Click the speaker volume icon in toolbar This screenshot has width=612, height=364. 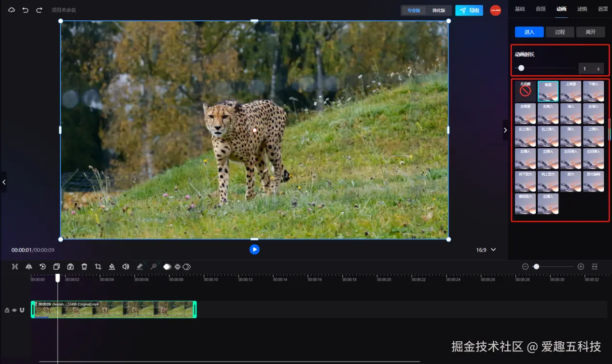125,266
